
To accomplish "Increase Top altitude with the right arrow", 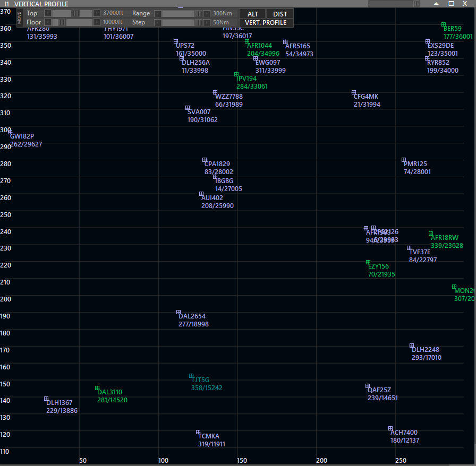I will (x=97, y=13).
